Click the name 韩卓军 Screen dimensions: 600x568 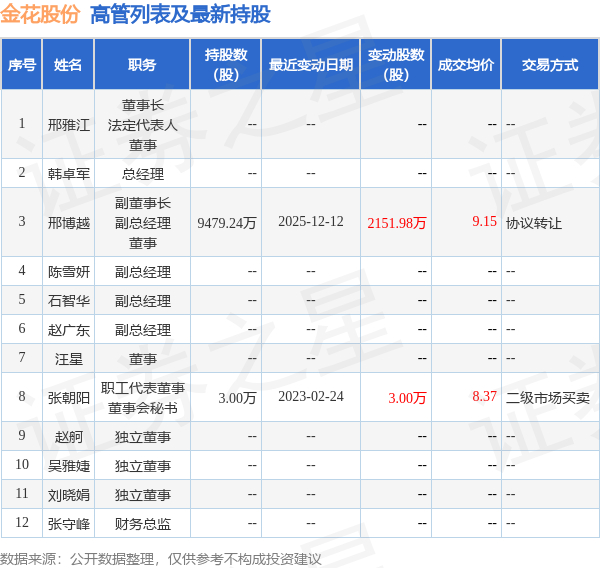(x=68, y=174)
